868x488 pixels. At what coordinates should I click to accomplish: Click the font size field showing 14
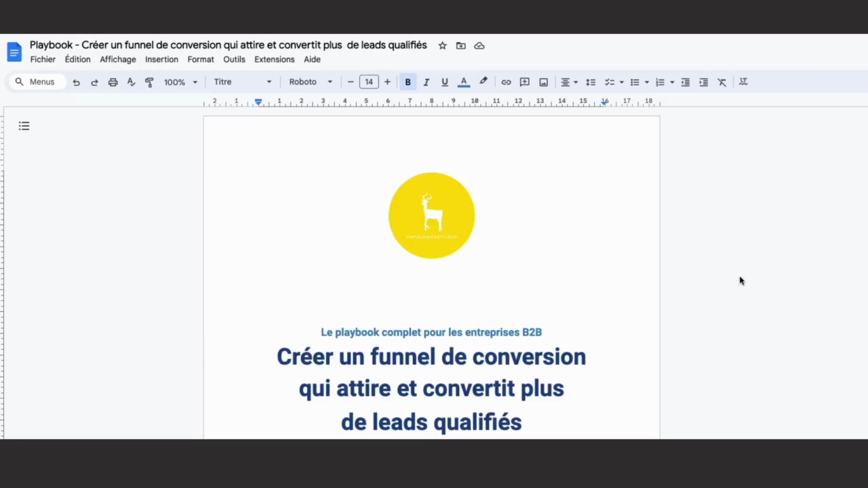369,82
